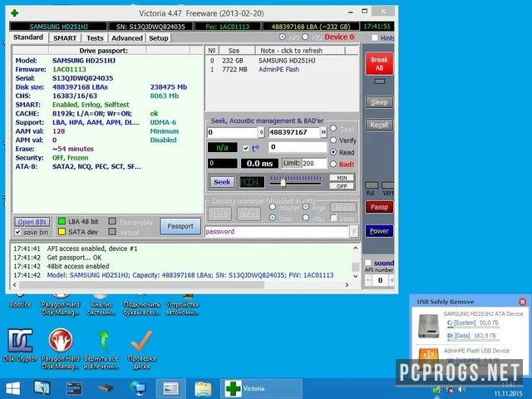Click the LBA 48 bit green indicator
This screenshot has width=532, height=399.
click(x=62, y=222)
